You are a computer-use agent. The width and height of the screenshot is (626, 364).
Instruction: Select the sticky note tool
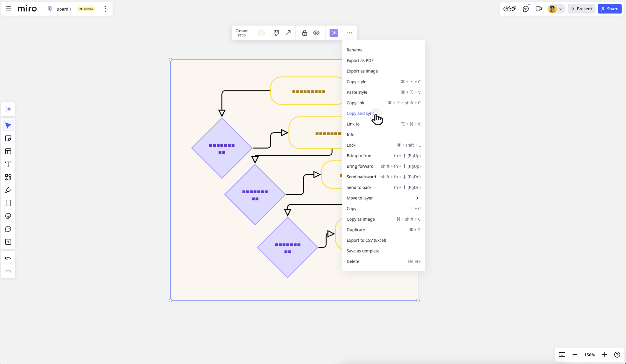(8, 138)
